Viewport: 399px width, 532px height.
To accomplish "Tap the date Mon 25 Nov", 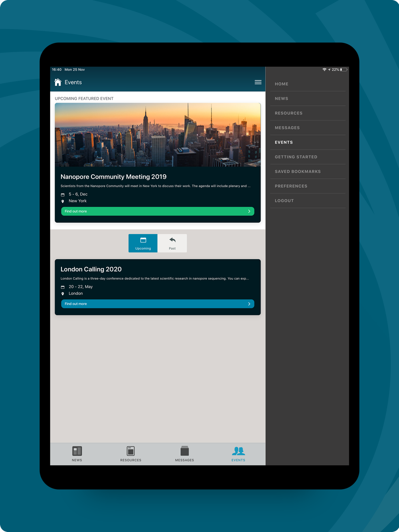I will (x=75, y=69).
